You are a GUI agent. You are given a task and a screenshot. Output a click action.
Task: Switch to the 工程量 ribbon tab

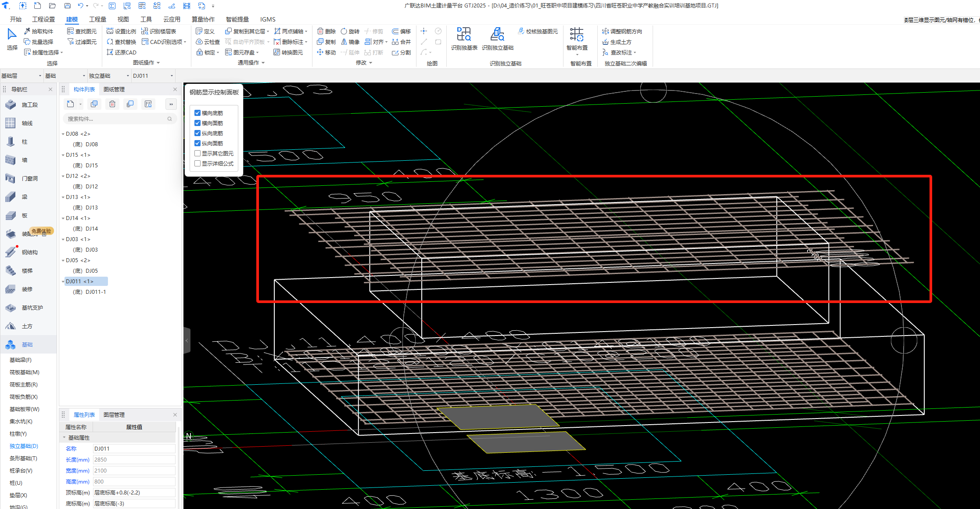pos(97,19)
